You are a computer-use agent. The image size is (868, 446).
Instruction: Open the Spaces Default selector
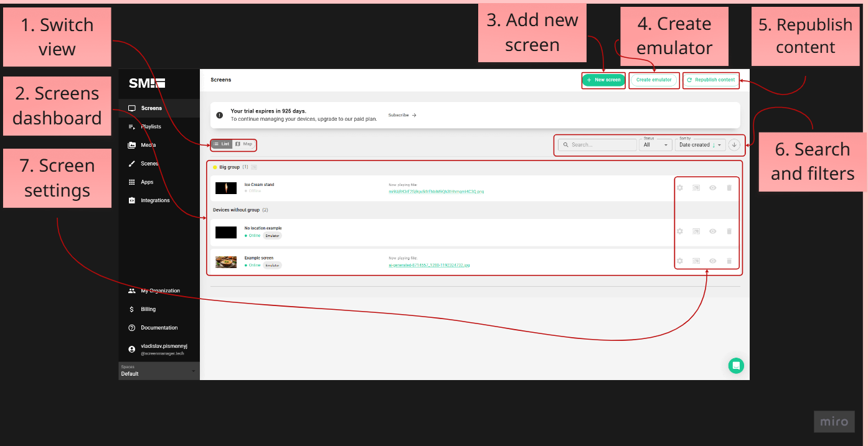(x=158, y=371)
